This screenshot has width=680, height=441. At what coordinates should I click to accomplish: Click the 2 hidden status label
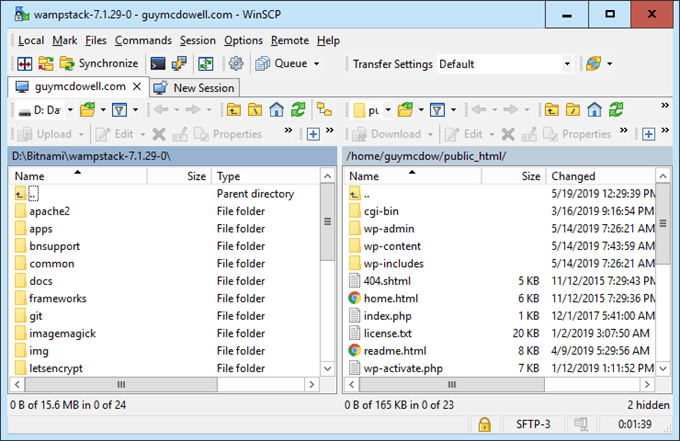tap(648, 405)
